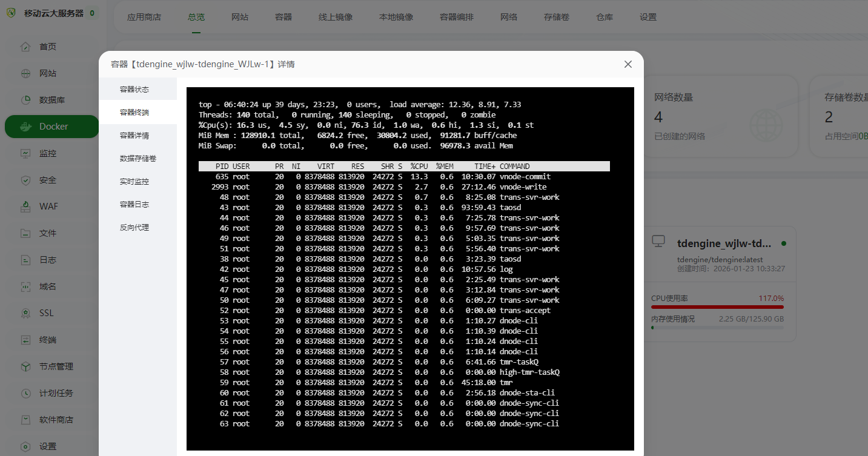Open the 应用商店 top tab
Screen dimensions: 868x456
coord(144,17)
